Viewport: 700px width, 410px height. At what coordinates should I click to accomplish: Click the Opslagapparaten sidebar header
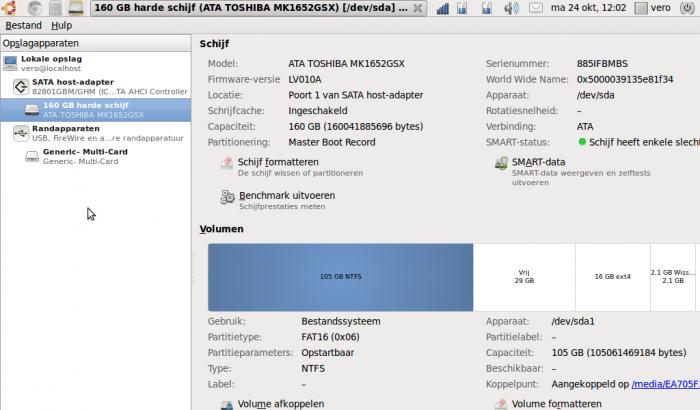point(96,43)
